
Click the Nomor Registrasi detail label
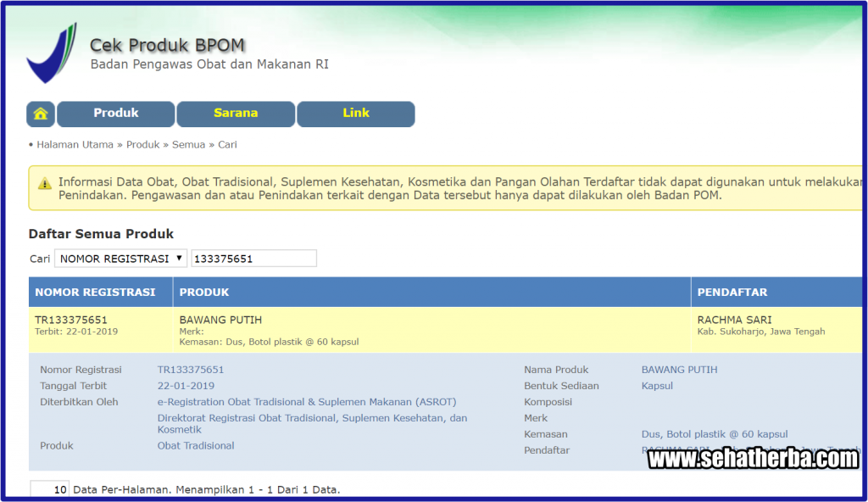click(81, 370)
